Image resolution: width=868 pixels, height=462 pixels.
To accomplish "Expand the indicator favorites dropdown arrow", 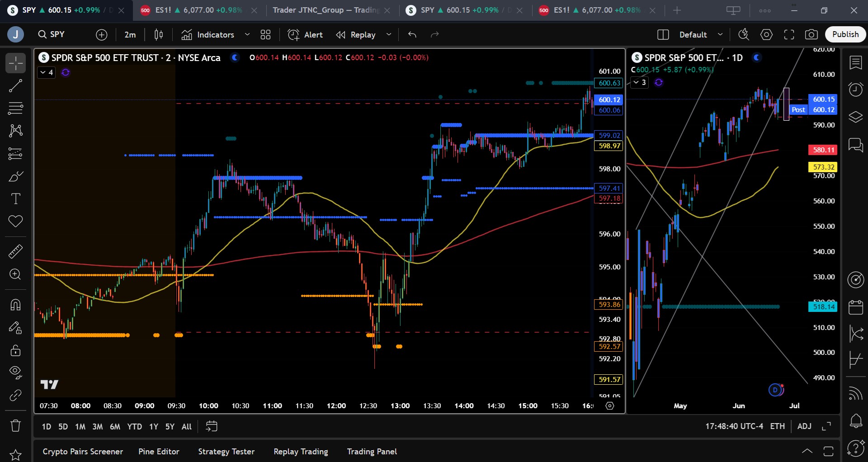I will (247, 34).
